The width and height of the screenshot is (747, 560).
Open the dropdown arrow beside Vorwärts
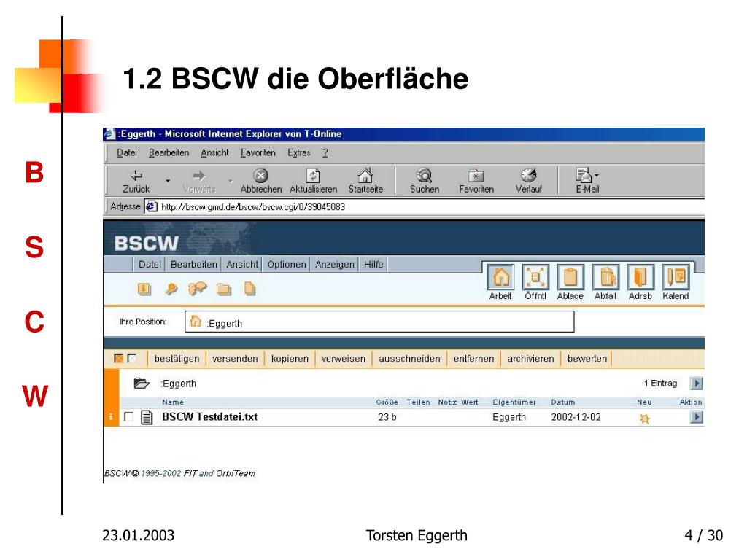click(231, 181)
